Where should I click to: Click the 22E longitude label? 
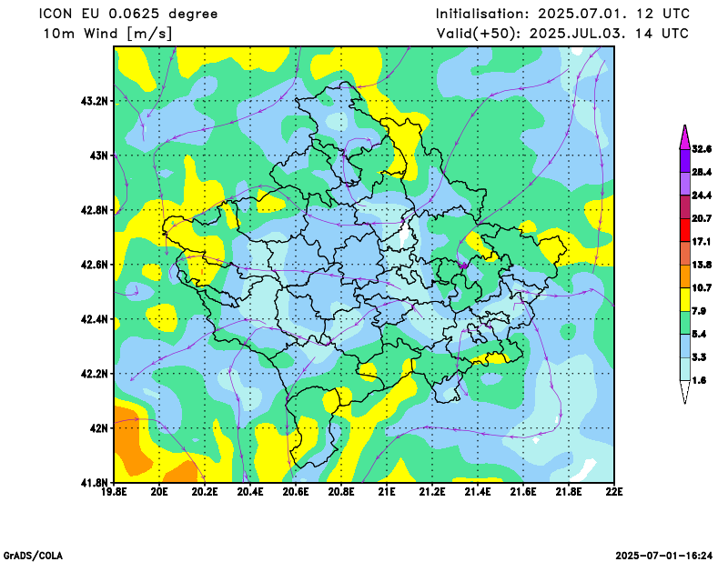(x=613, y=492)
